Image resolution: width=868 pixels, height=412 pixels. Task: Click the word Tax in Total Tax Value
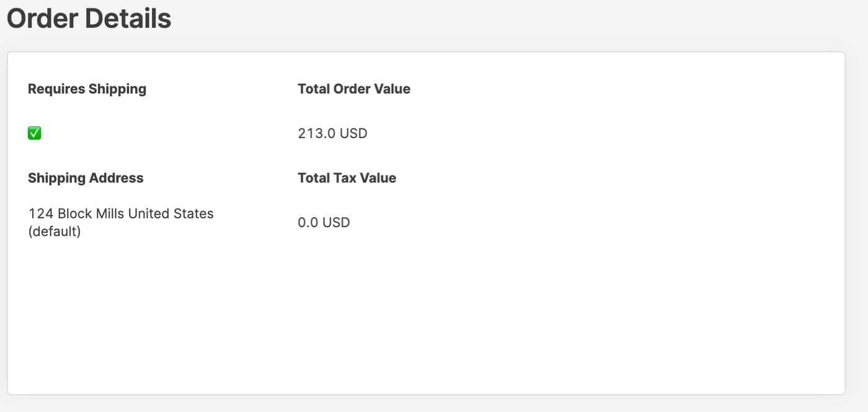[347, 178]
